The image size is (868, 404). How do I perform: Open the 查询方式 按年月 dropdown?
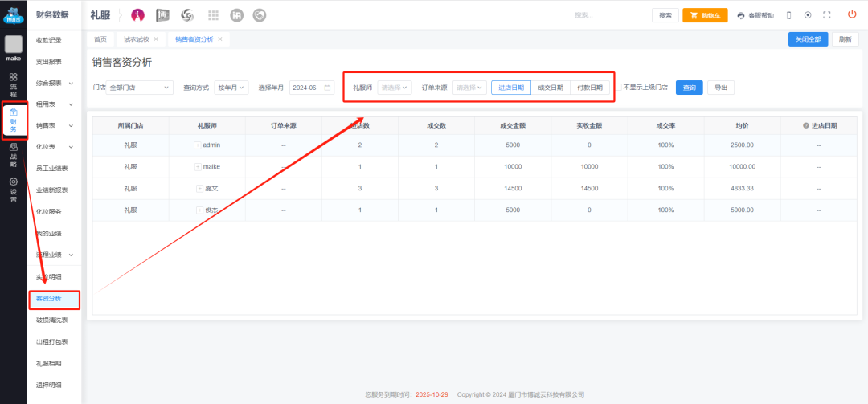[x=231, y=88]
